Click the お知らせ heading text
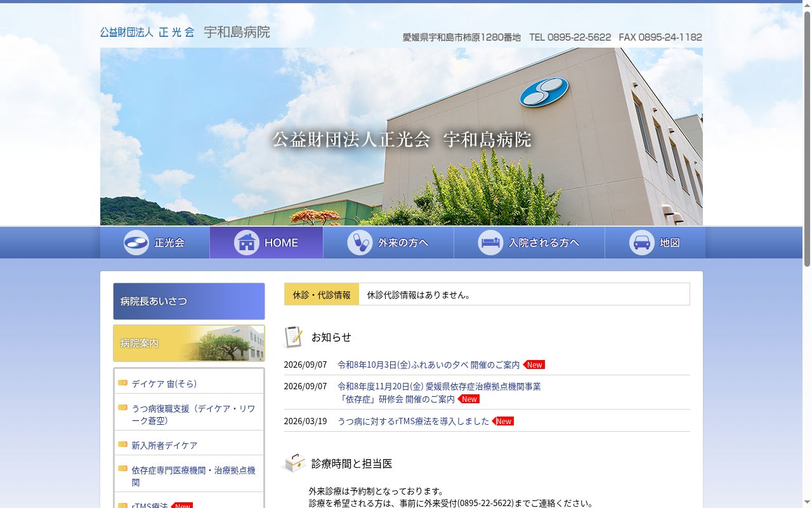Screen dimensions: 812x508 331,337
